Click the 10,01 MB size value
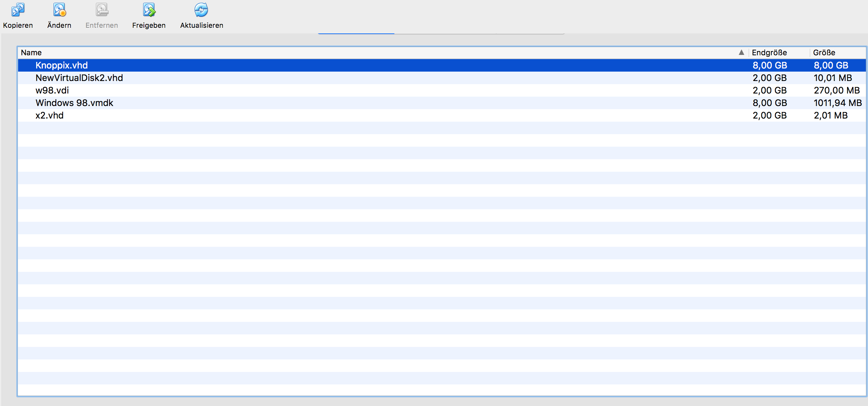The height and width of the screenshot is (406, 868). coord(833,78)
